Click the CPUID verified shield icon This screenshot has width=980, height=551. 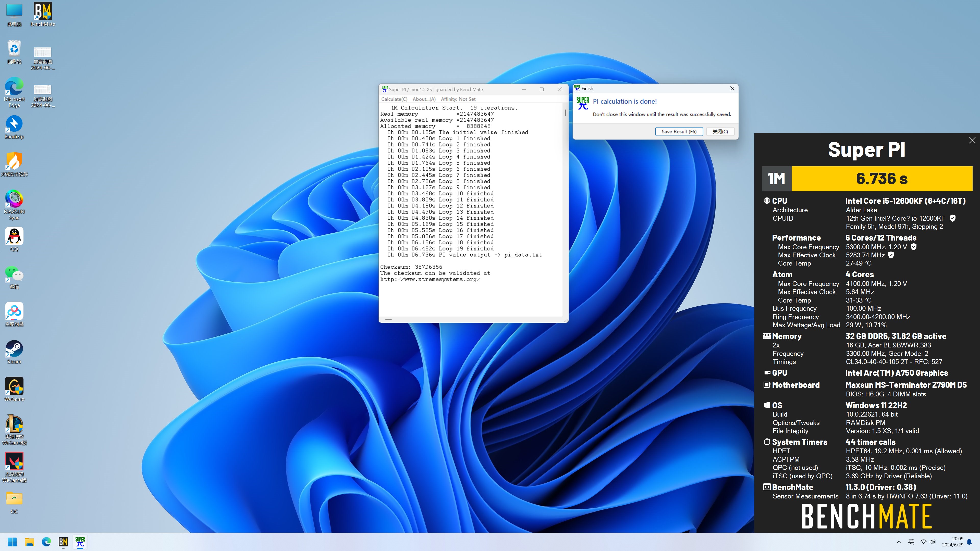point(953,218)
